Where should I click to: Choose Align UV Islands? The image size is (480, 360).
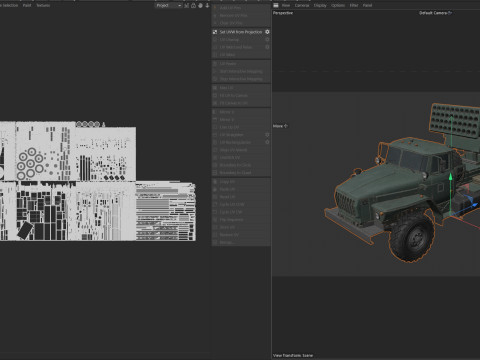coord(241,150)
